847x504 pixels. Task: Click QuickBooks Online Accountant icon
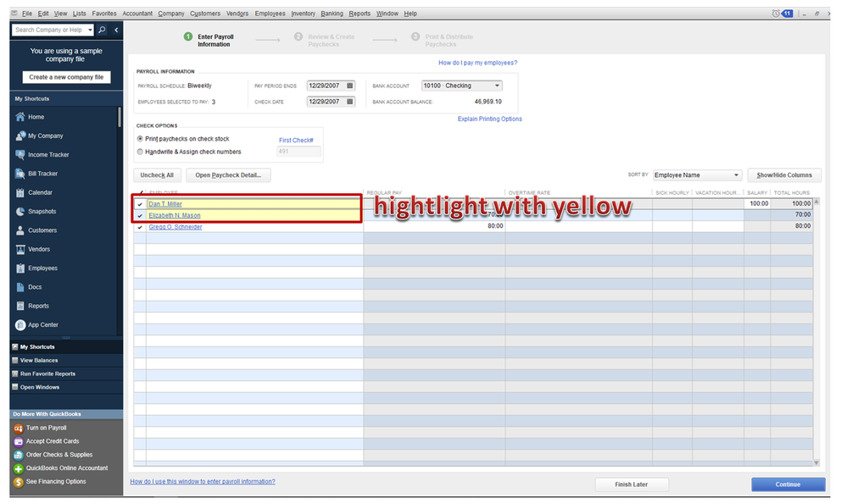coord(19,468)
